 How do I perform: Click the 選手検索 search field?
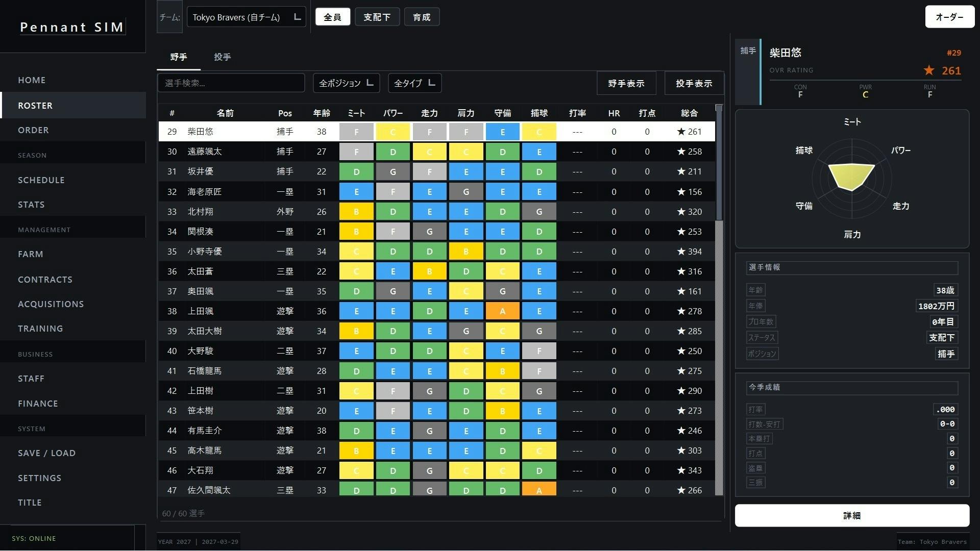click(x=231, y=83)
